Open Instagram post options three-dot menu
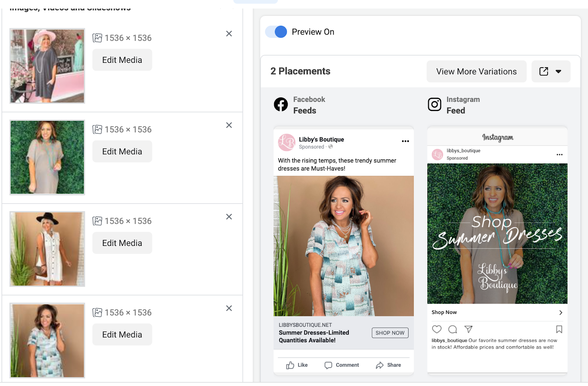Viewport: 588px width, 386px height. tap(559, 155)
